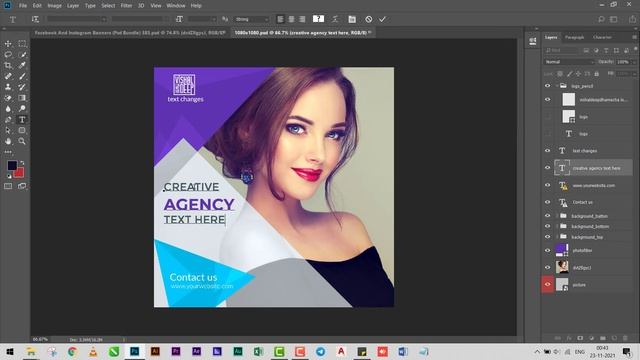Open the font size dropdown
Screen dimensions: 640x360
click(x=202, y=19)
